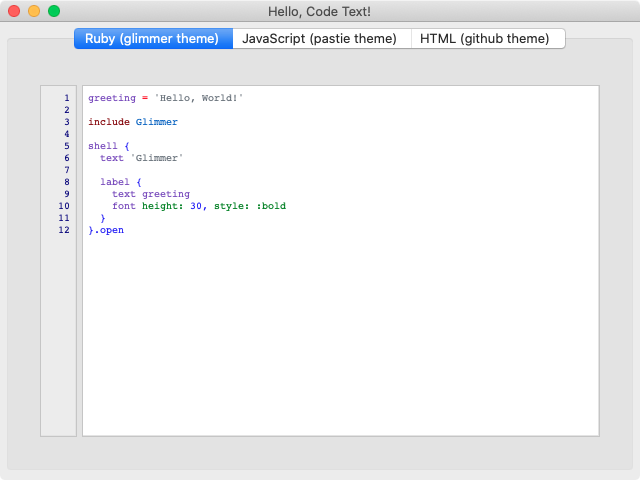Click line number 10 in the gutter
The width and height of the screenshot is (640, 480).
pyautogui.click(x=64, y=206)
